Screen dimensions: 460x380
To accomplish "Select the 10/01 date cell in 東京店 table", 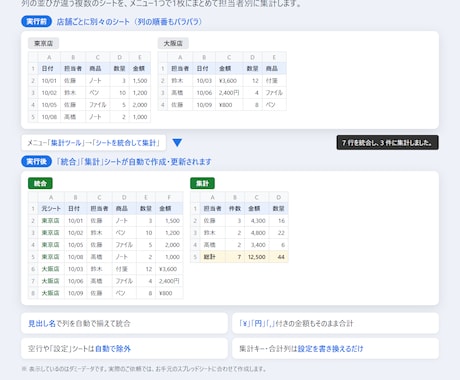I will tap(49, 81).
